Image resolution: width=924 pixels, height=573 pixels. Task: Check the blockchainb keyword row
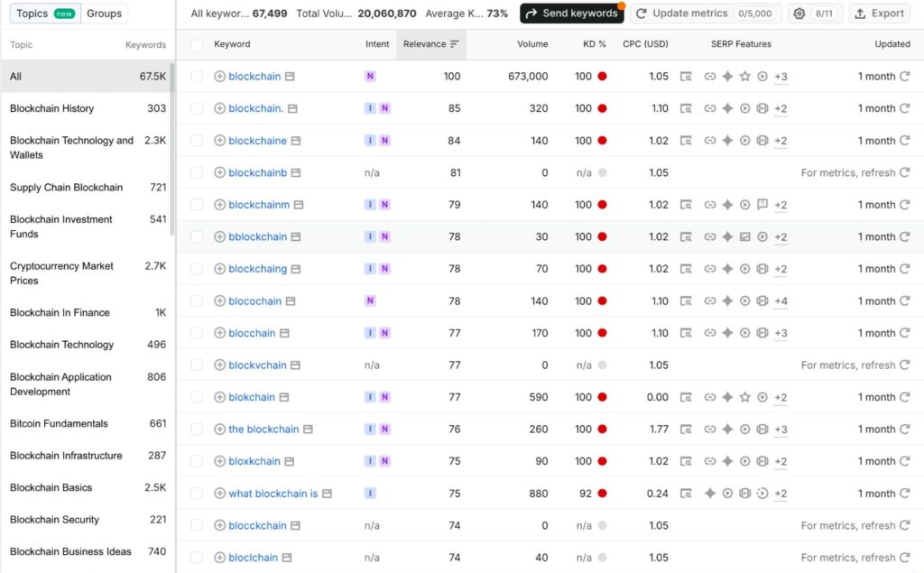(197, 172)
